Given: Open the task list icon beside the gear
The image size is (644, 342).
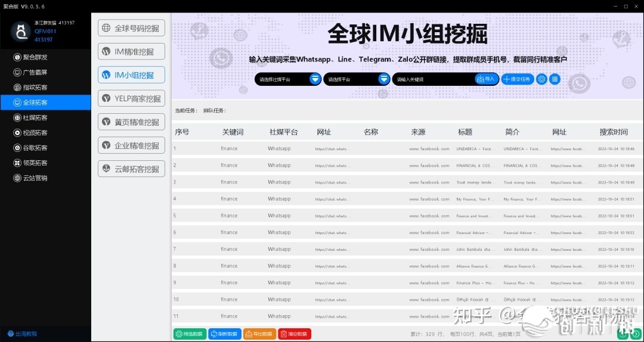Looking at the screenshot, I should [x=555, y=79].
